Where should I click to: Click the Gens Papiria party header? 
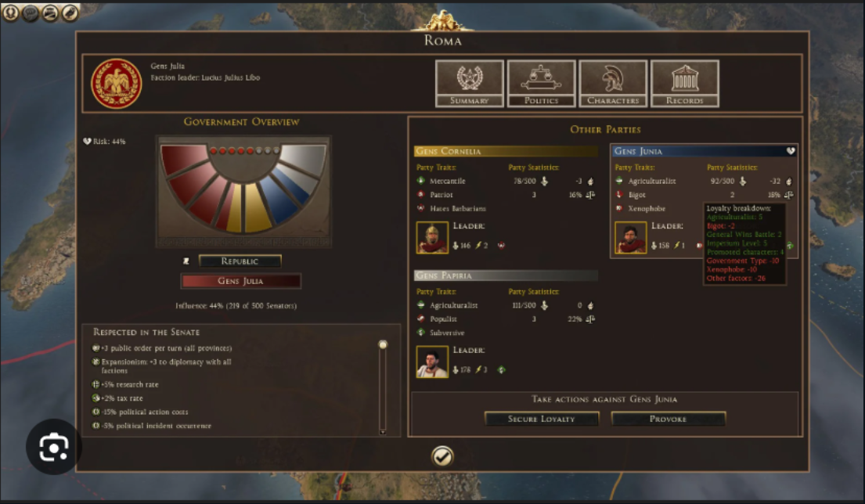506,275
